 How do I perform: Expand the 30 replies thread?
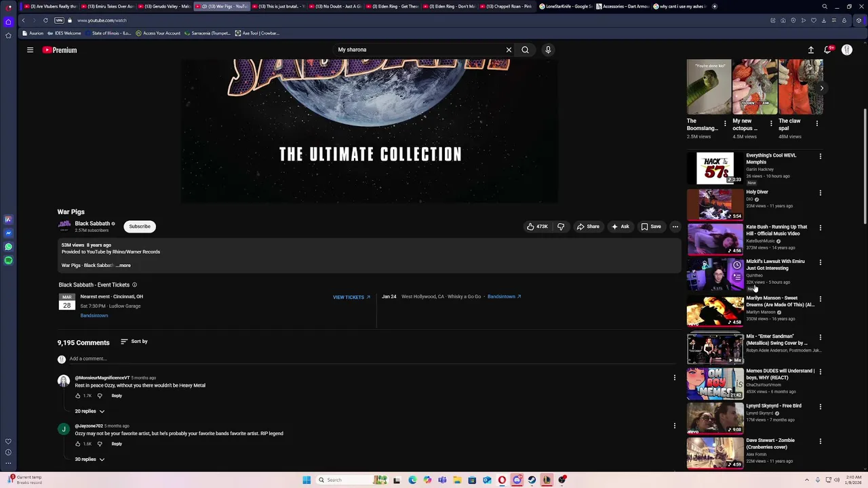90,460
